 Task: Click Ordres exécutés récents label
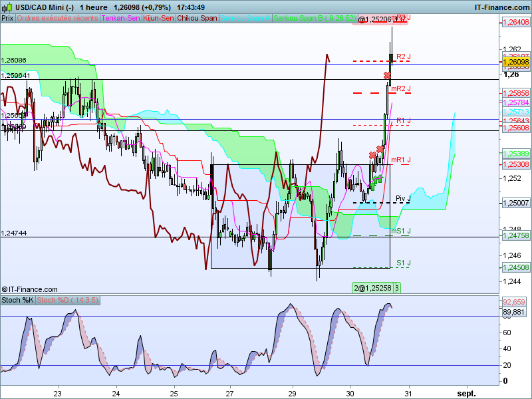pyautogui.click(x=57, y=19)
